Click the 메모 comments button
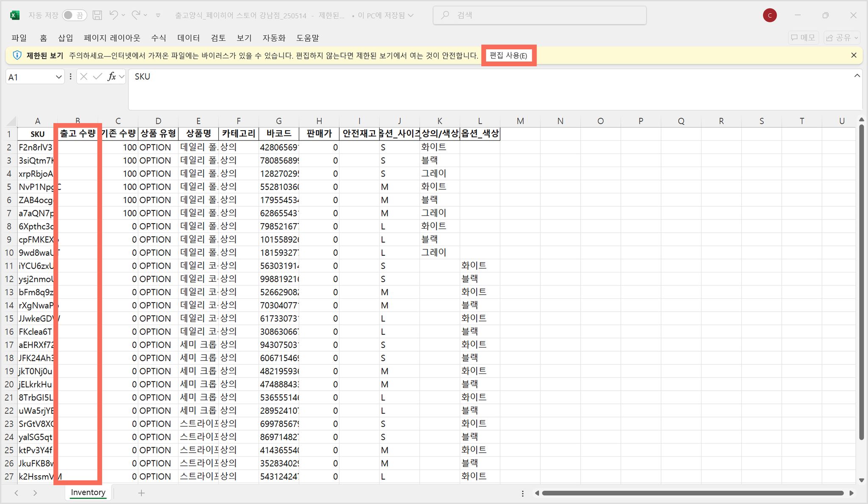868x504 pixels. (803, 38)
